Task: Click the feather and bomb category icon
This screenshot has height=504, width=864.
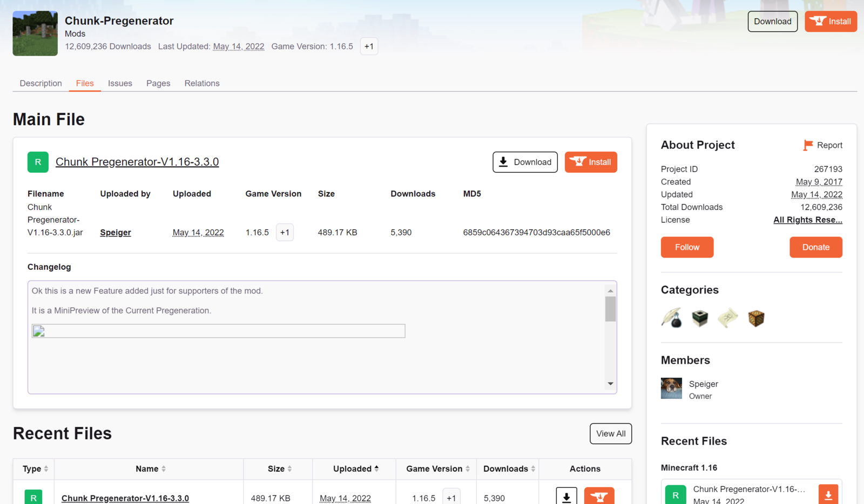Action: (672, 318)
